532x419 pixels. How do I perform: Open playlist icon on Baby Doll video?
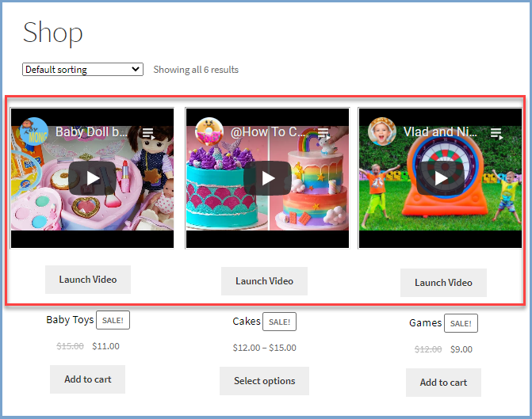148,133
